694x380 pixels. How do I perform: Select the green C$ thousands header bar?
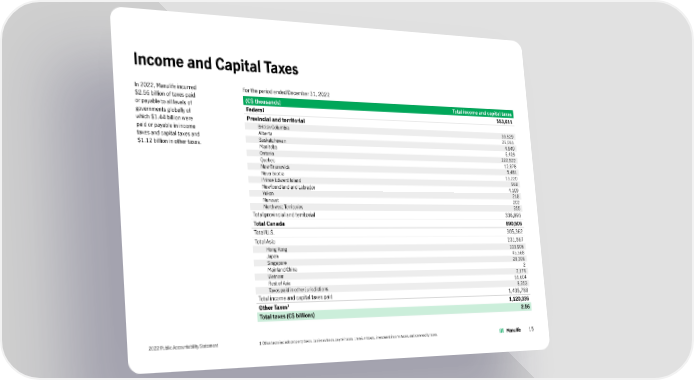tap(378, 107)
